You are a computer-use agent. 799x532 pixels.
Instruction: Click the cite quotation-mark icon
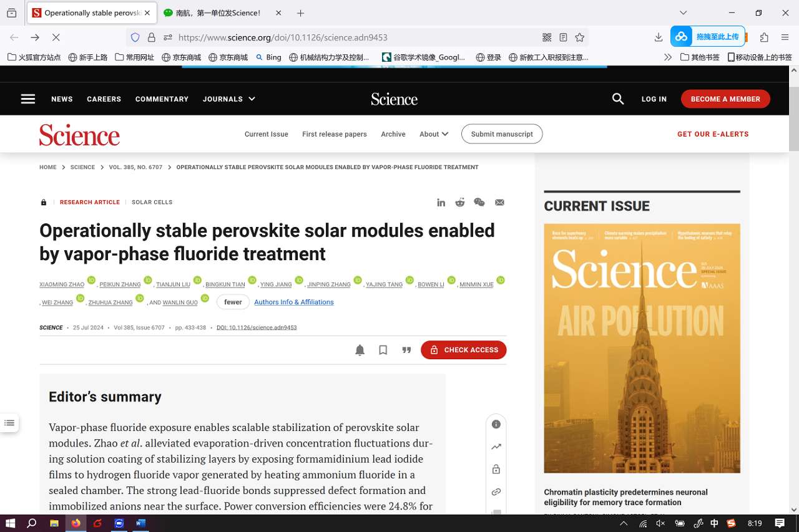pyautogui.click(x=406, y=350)
